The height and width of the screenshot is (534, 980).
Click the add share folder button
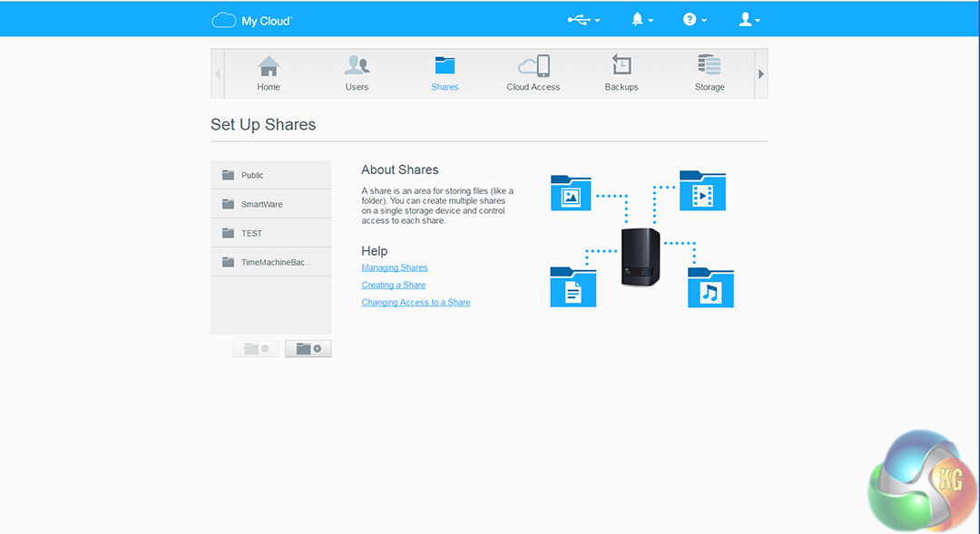tap(309, 349)
